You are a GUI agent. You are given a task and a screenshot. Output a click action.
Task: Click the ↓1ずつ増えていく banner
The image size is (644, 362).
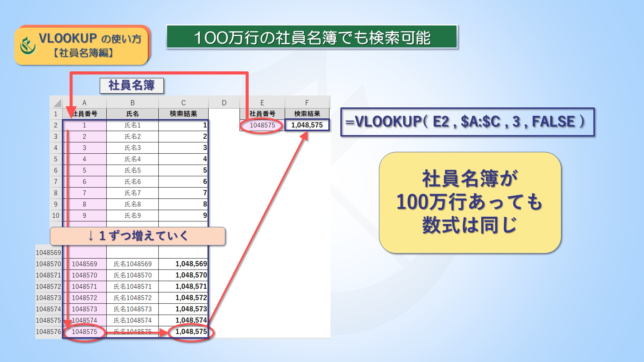click(x=138, y=236)
